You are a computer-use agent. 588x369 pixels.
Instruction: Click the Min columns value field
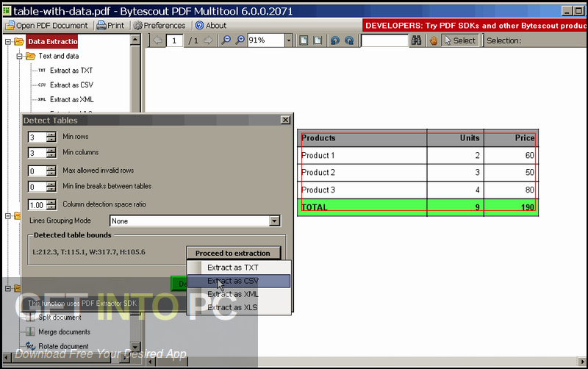coord(37,153)
